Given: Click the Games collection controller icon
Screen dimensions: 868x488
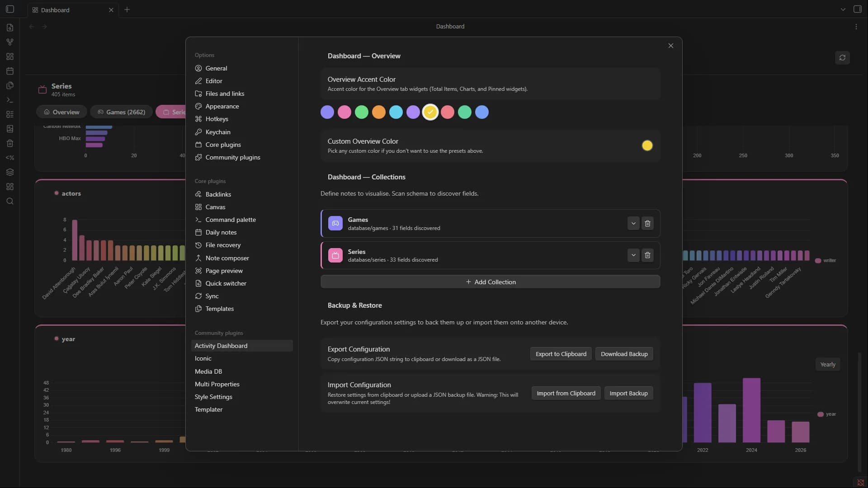Looking at the screenshot, I should point(335,223).
